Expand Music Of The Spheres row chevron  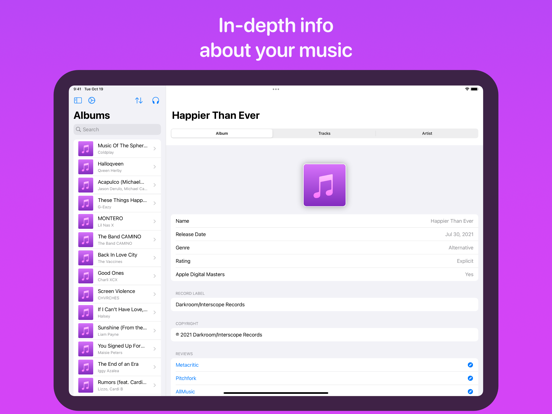pos(155,149)
